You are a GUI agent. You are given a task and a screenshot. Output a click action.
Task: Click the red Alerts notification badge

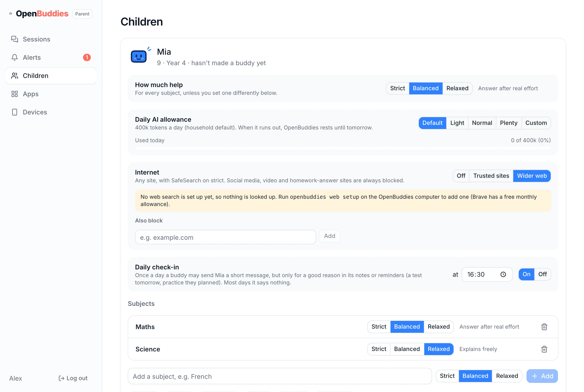coord(87,57)
